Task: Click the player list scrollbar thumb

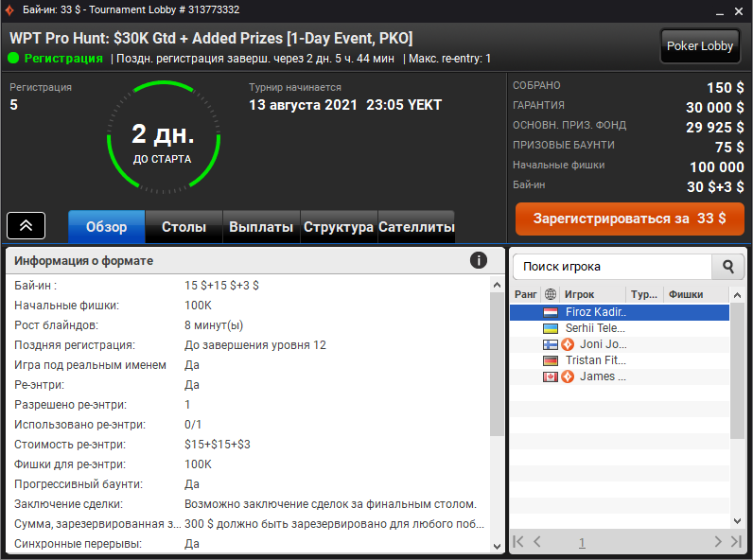Action: click(x=737, y=370)
